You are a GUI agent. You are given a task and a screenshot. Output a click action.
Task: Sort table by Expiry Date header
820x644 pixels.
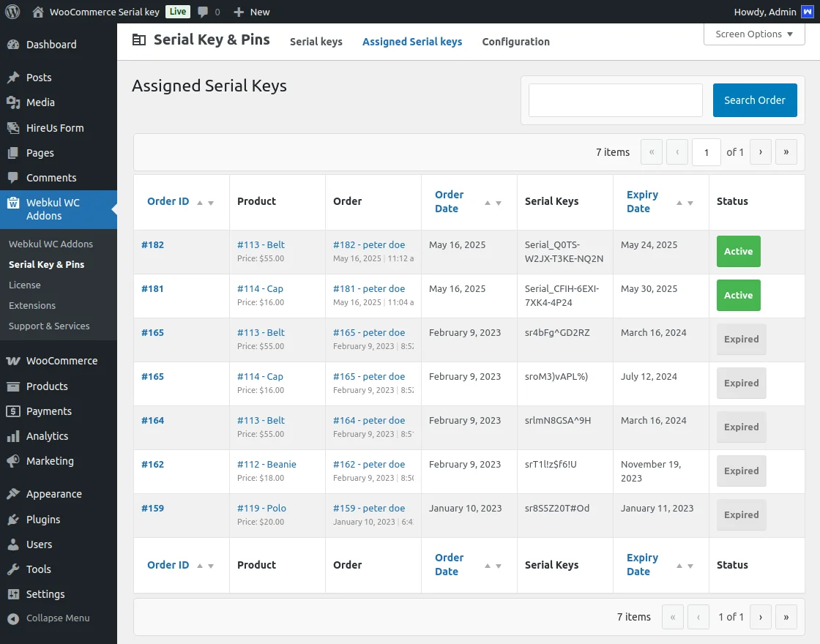[x=642, y=201]
